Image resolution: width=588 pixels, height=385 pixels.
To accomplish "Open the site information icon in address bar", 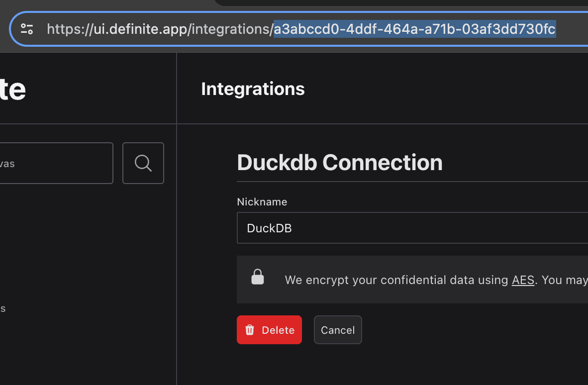I will pyautogui.click(x=27, y=29).
